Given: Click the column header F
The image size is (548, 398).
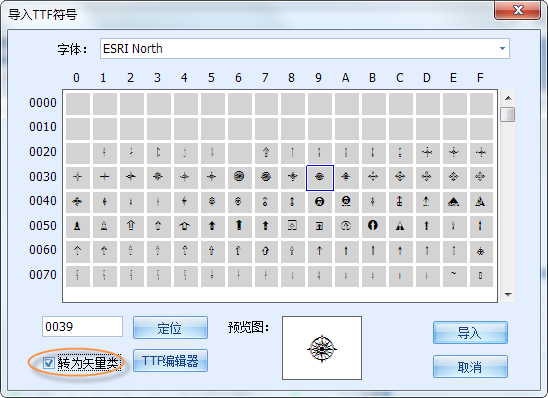Looking at the screenshot, I should [480, 78].
